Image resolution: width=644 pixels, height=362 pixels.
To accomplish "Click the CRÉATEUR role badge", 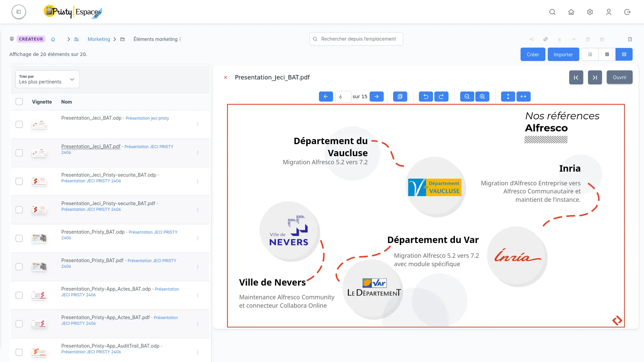I will 31,39.
